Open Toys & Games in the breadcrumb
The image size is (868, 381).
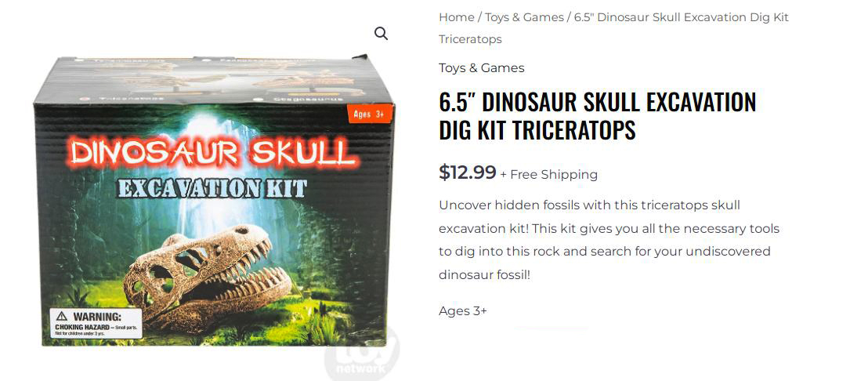(523, 17)
